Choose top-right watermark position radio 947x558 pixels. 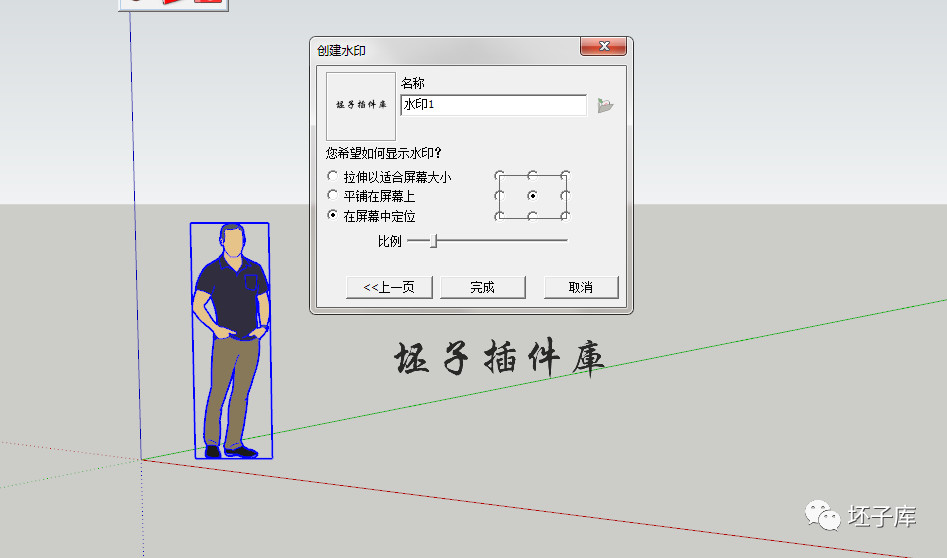565,176
